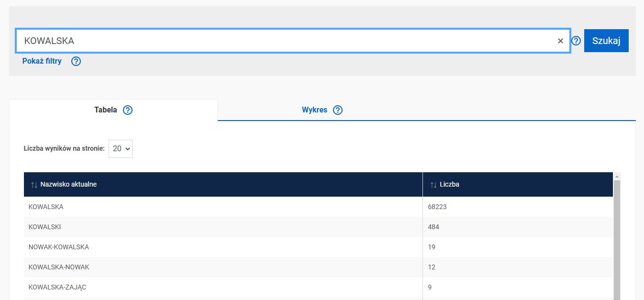
Task: Clear the search field with the X icon
Action: [560, 41]
